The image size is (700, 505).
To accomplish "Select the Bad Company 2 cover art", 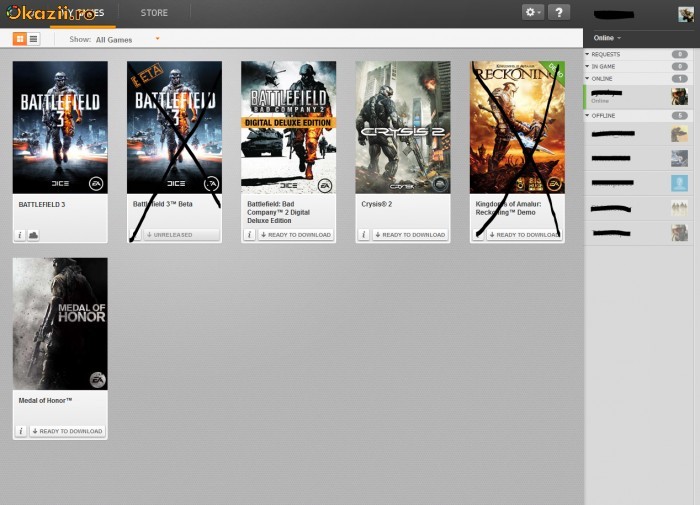I will [288, 127].
